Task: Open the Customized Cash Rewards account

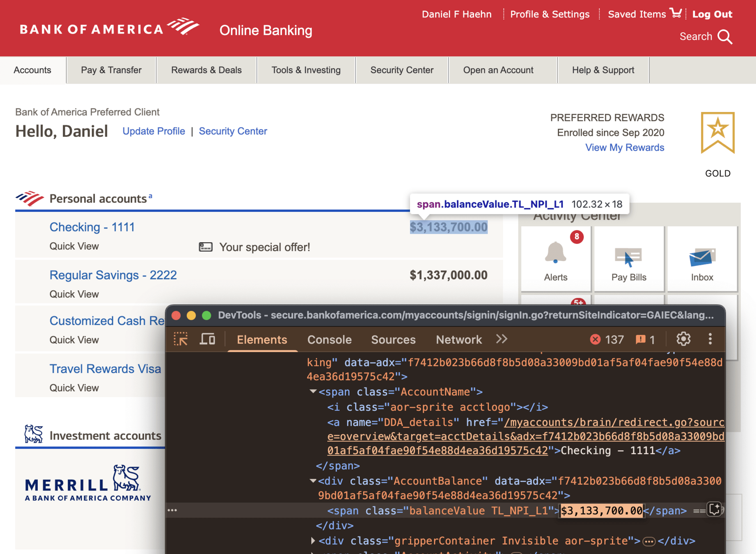Action: click(107, 321)
